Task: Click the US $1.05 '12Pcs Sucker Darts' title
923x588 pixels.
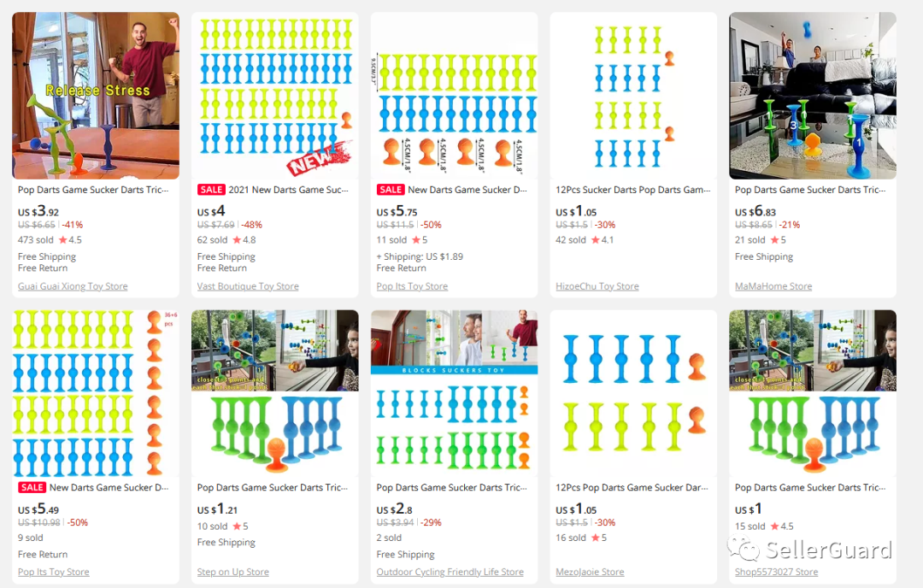Action: 632,190
